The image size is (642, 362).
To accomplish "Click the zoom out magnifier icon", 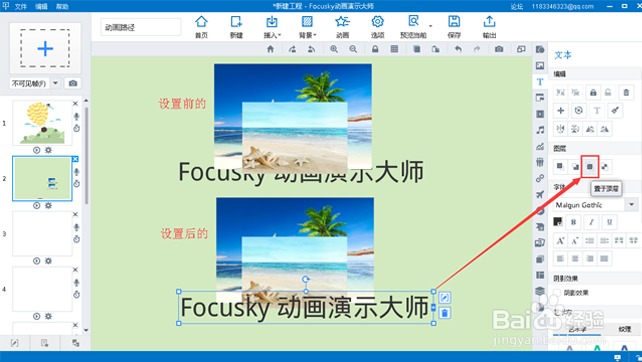I will pyautogui.click(x=353, y=49).
